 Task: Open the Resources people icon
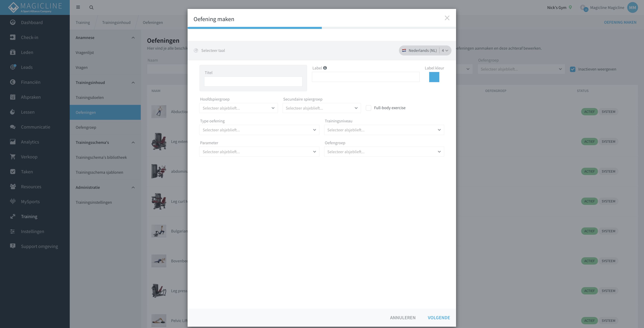pos(13,187)
